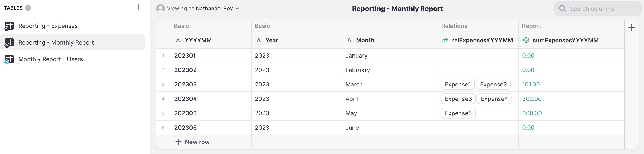Click the add column plus icon

(x=631, y=28)
